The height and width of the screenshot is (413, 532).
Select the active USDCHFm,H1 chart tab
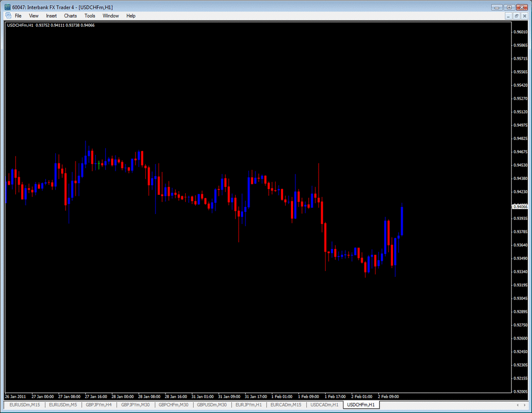pos(361,405)
